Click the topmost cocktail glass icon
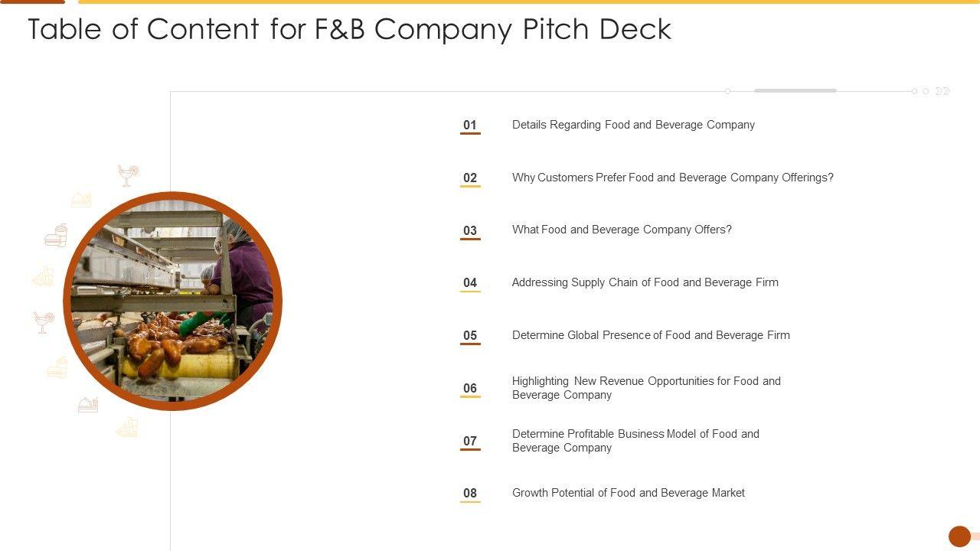 [x=127, y=175]
